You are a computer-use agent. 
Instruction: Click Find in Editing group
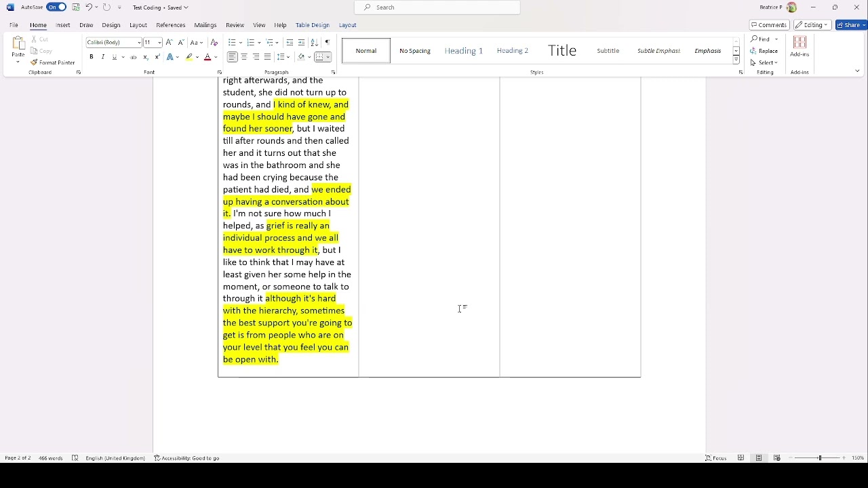761,39
